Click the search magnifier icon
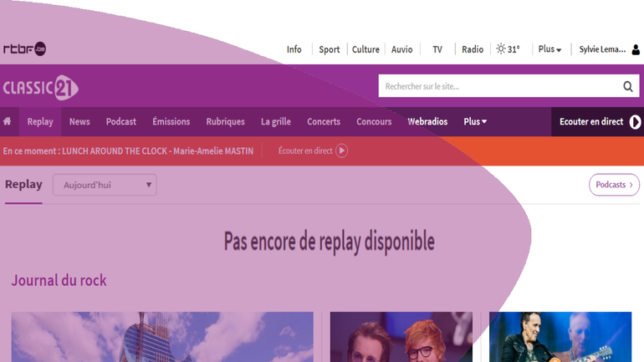This screenshot has height=362, width=644. [627, 86]
